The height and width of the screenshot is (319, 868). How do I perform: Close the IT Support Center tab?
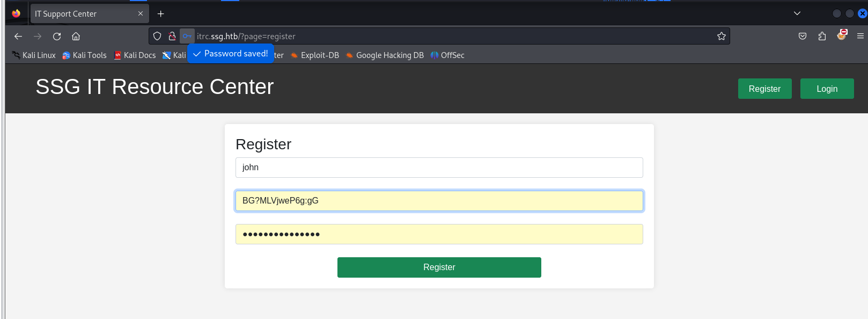point(141,13)
